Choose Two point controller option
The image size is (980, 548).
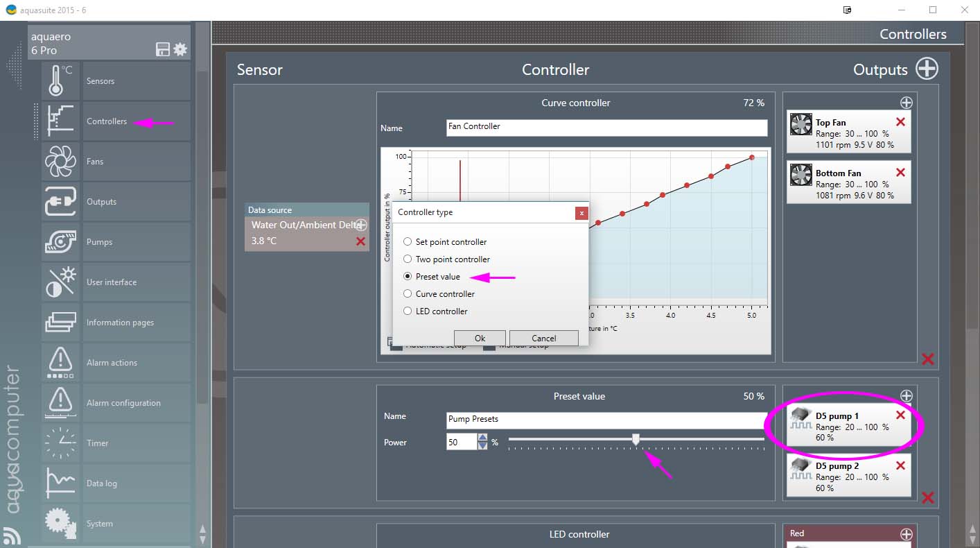[408, 259]
